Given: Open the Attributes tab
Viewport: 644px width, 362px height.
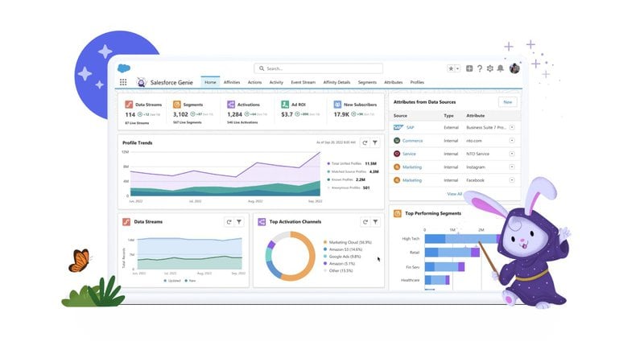Looking at the screenshot, I should [394, 82].
